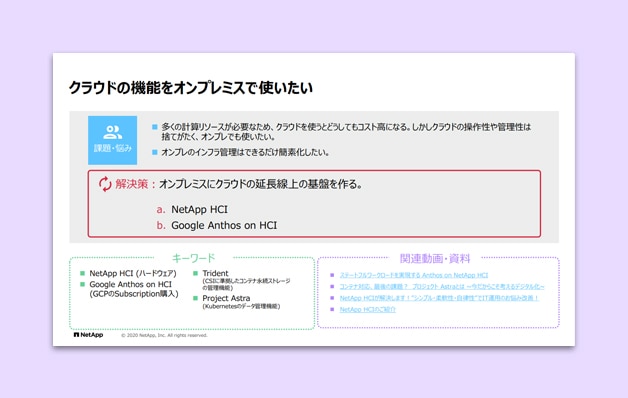Click keyword 'NetApp HCI (ハードウェア)'
This screenshot has width=628, height=398.
coord(133,273)
